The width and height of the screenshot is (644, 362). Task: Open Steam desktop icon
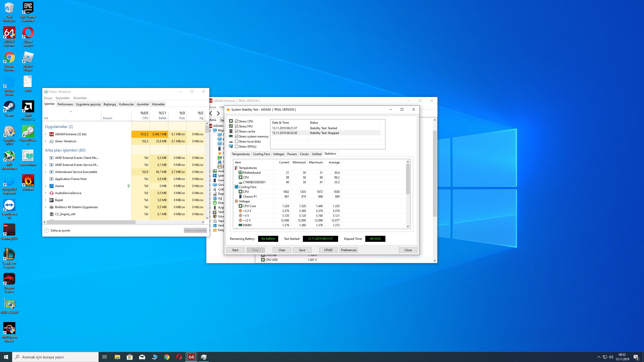tap(9, 109)
